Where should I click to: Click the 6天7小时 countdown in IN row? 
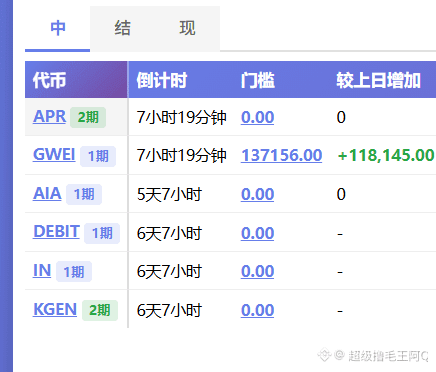(x=169, y=272)
